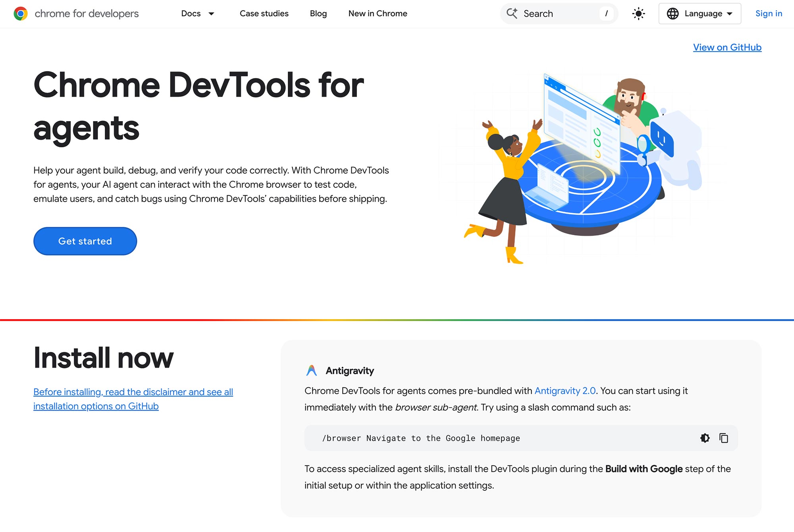Open Case studies in the navigation

click(264, 13)
